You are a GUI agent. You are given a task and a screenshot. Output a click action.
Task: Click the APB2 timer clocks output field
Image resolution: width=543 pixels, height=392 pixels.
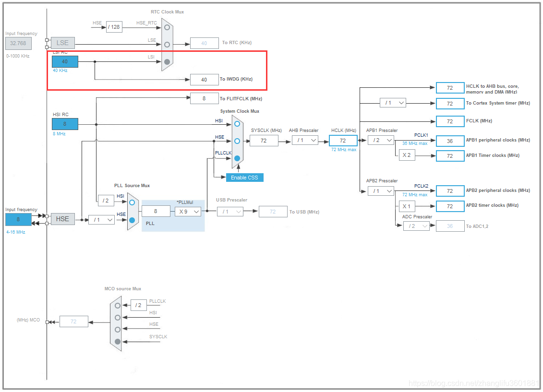tap(450, 206)
